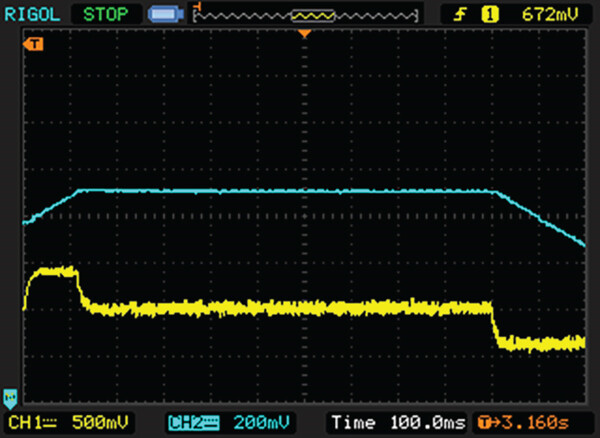Click the CH1 DC coupling symbol
Screen dimensions: 600x438
click(x=50, y=423)
